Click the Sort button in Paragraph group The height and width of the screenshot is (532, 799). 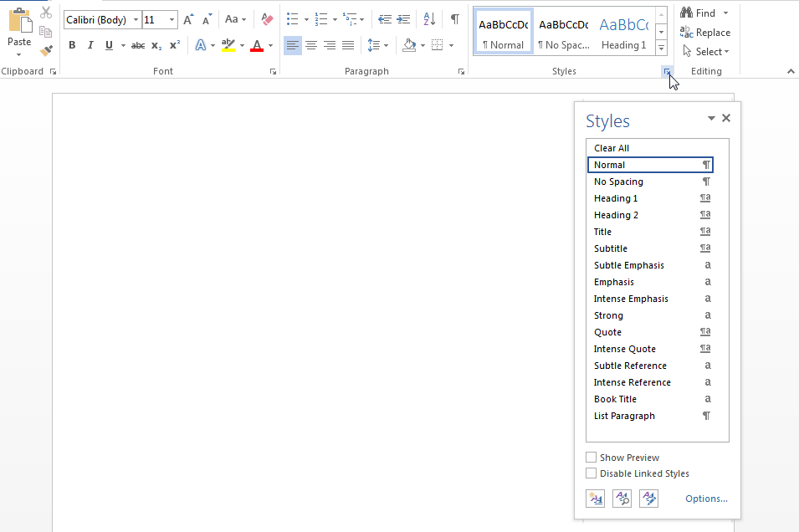click(x=429, y=19)
